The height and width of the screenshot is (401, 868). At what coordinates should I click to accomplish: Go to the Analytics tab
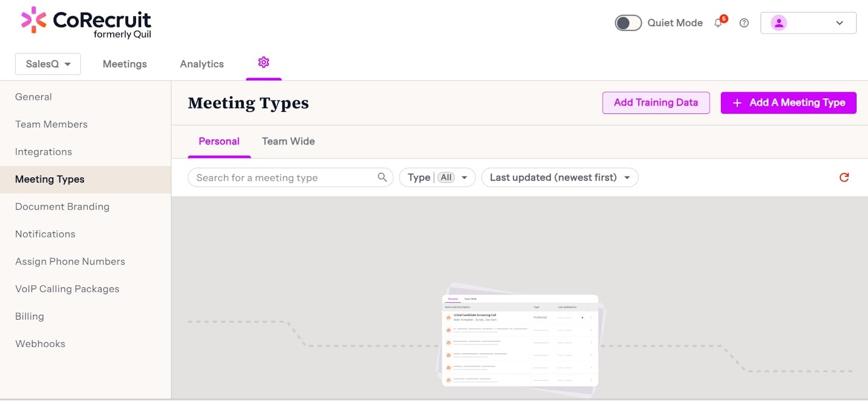202,64
